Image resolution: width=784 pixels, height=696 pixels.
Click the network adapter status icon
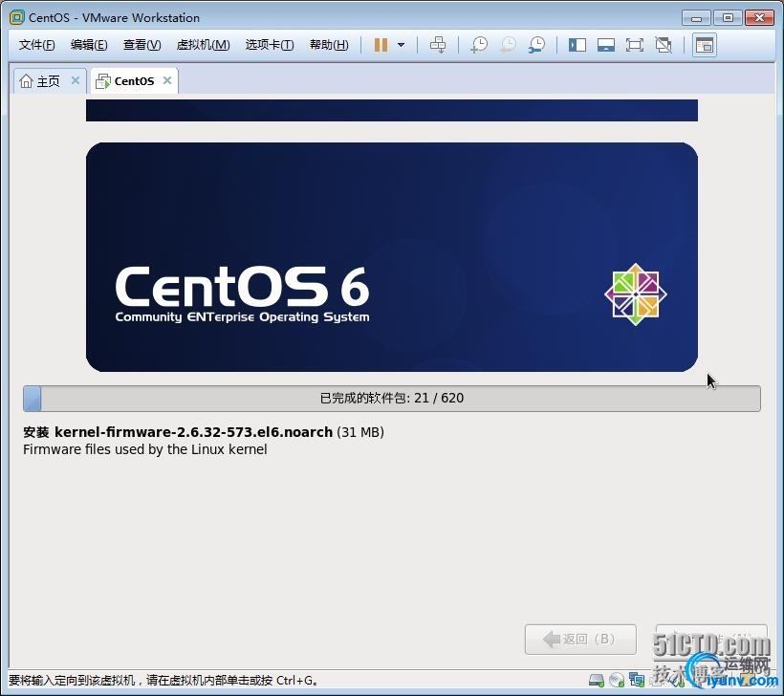[637, 680]
